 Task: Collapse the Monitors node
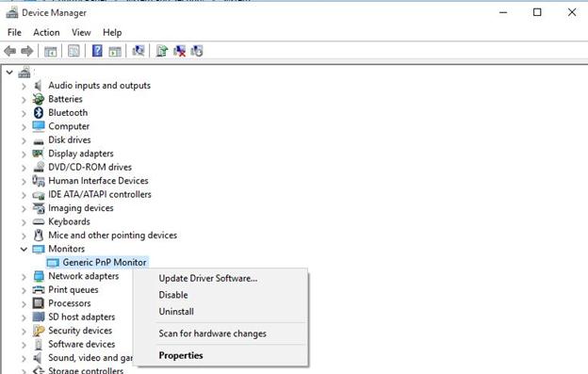pyautogui.click(x=24, y=250)
